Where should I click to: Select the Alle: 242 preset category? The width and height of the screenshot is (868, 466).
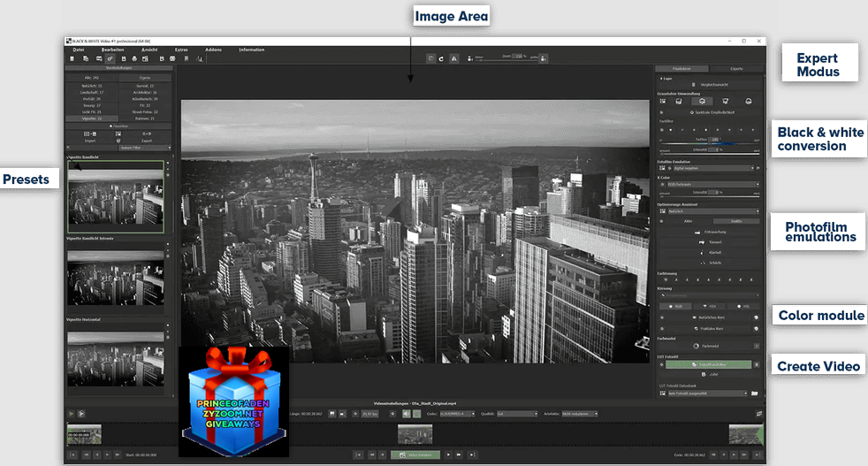point(92,78)
